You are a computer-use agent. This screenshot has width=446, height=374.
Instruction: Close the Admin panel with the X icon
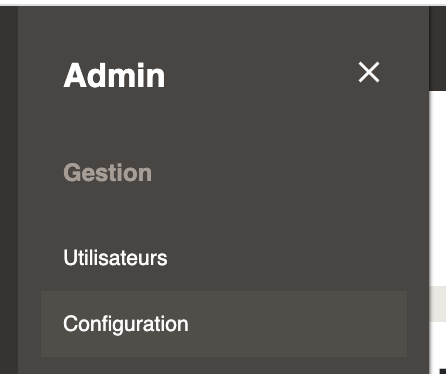pyautogui.click(x=369, y=72)
